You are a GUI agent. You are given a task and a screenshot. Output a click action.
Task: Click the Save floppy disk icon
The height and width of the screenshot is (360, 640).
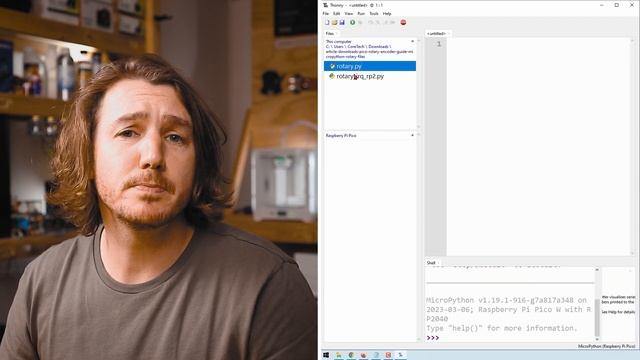pyautogui.click(x=342, y=22)
